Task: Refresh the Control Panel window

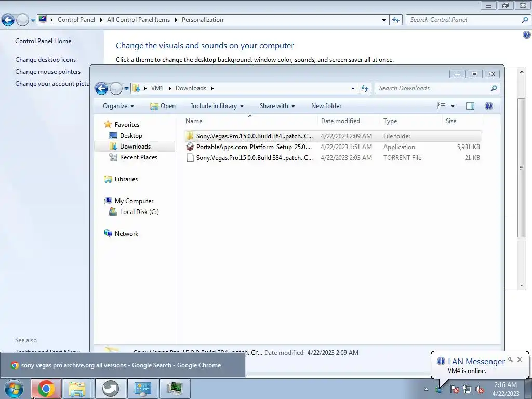Action: pos(396,20)
